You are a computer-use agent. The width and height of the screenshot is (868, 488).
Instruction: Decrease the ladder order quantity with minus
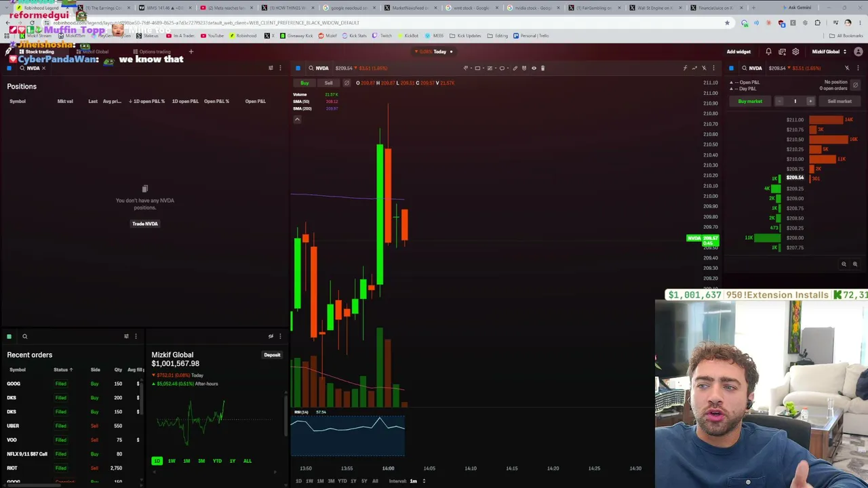[779, 101]
